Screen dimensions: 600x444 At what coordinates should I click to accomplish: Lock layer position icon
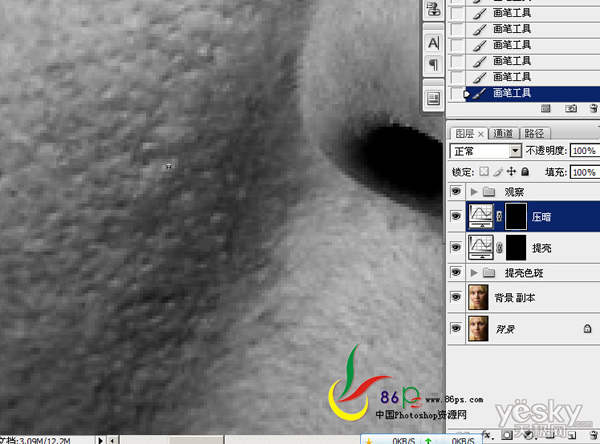tap(511, 171)
